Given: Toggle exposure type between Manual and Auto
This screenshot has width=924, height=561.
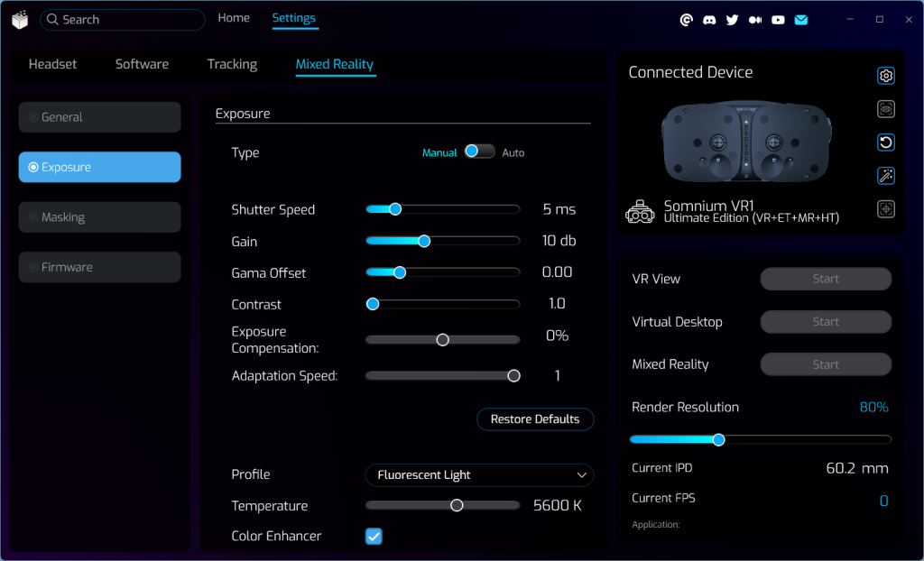Looking at the screenshot, I should click(479, 152).
